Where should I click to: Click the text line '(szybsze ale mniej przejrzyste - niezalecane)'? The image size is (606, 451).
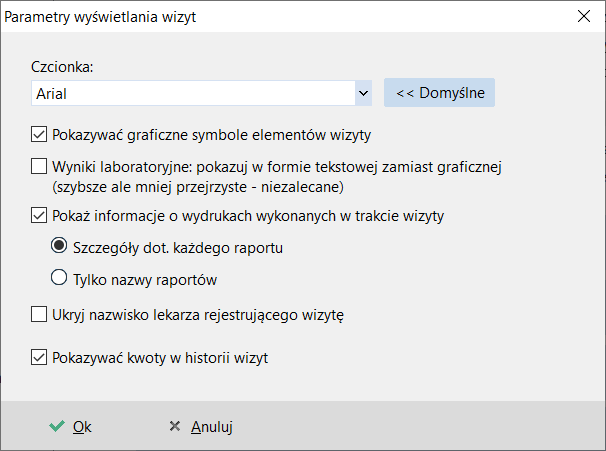(x=198, y=187)
